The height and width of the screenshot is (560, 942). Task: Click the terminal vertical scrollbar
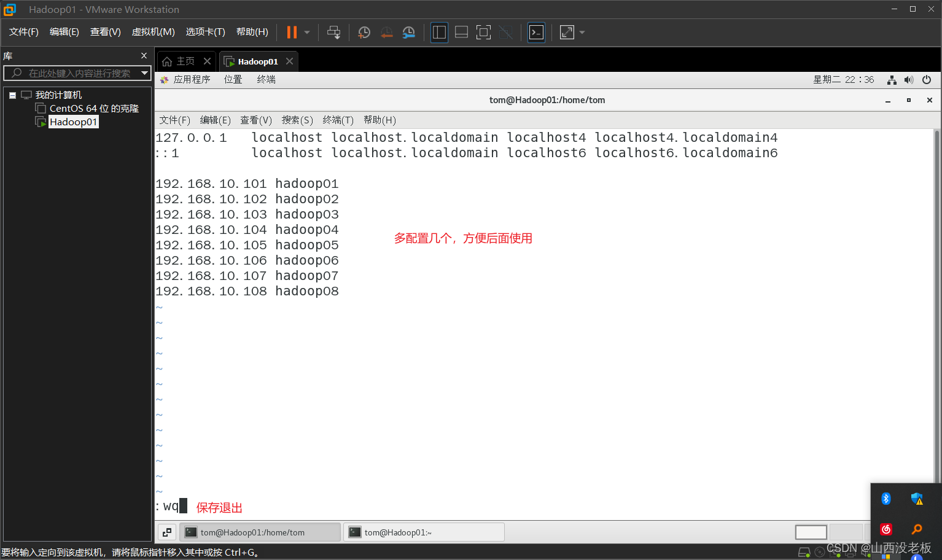[x=936, y=307]
